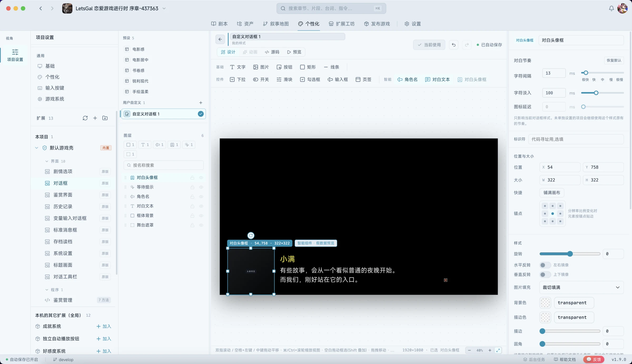Click the 当前使用 button
Screen dimensions: 632x364
click(x=429, y=45)
